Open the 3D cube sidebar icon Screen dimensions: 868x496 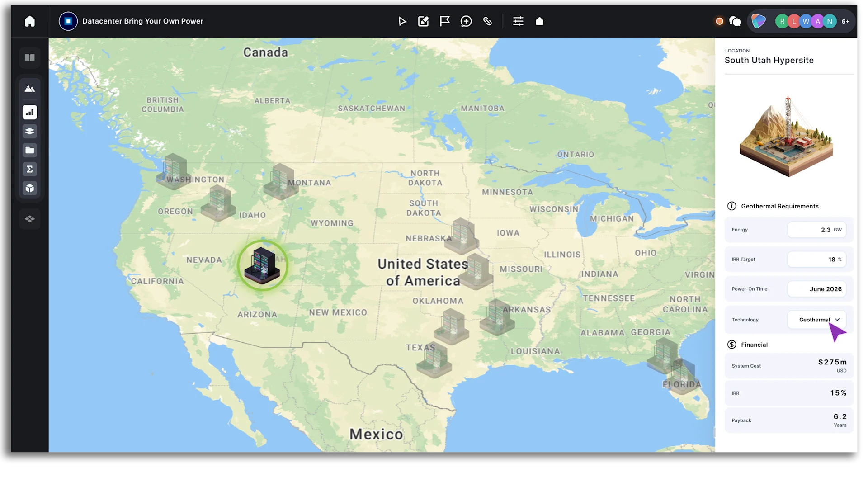pos(30,188)
